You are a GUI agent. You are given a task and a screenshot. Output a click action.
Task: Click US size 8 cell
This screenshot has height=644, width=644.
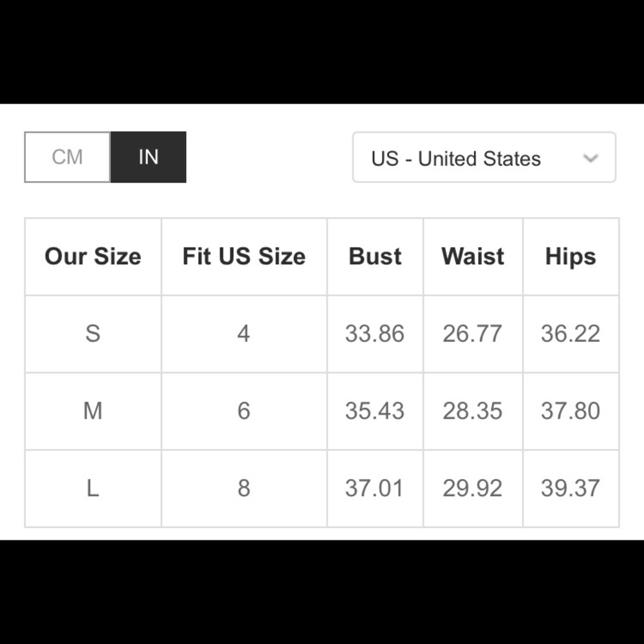click(x=243, y=488)
